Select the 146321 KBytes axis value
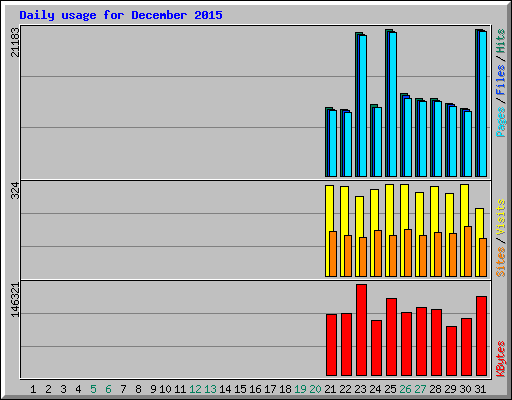The width and height of the screenshot is (512, 400). [15, 300]
